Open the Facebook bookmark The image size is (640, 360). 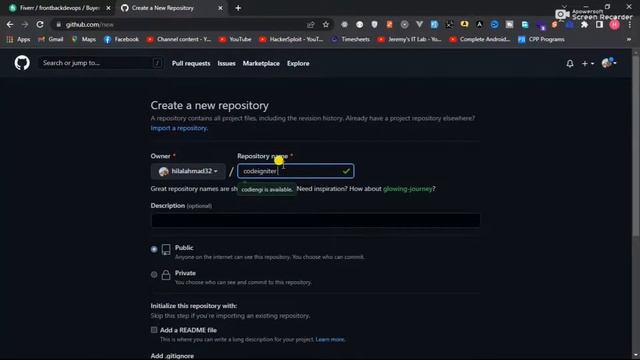pos(121,39)
